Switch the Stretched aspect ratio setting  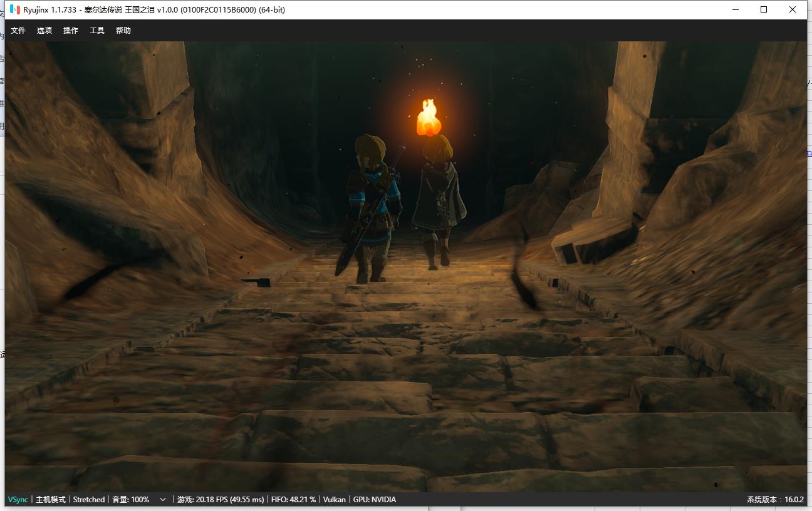click(89, 499)
